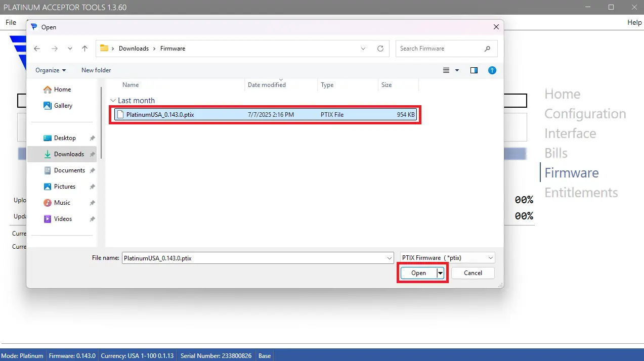Image resolution: width=644 pixels, height=361 pixels.
Task: Click the Open button
Action: pyautogui.click(x=419, y=273)
